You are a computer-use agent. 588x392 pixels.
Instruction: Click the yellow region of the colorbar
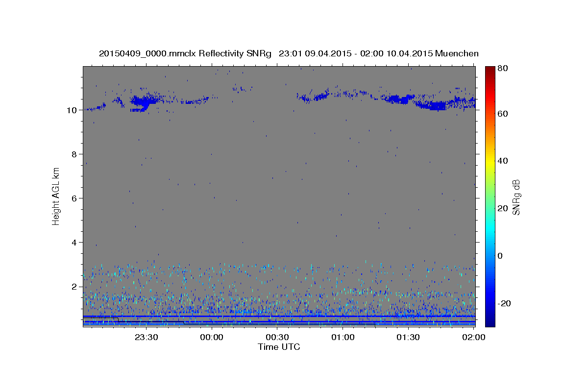tap(490, 162)
